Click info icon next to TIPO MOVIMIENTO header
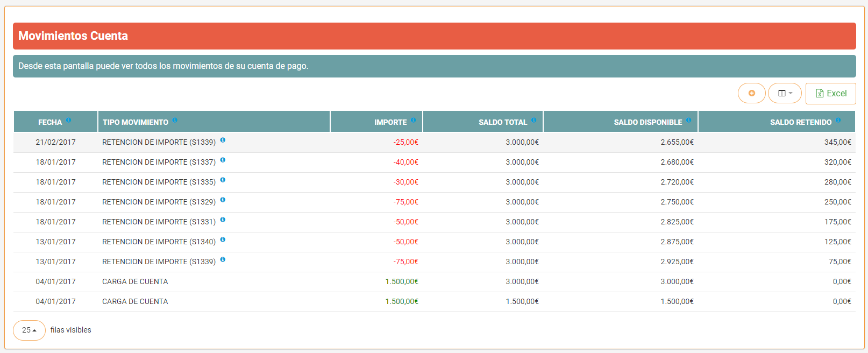The image size is (868, 353). 175,120
